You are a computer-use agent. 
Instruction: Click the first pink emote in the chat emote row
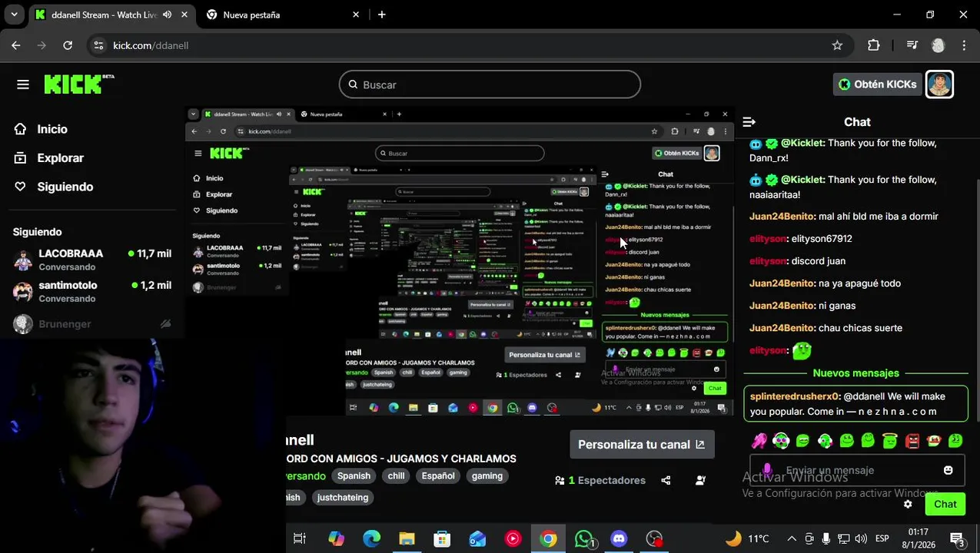759,441
